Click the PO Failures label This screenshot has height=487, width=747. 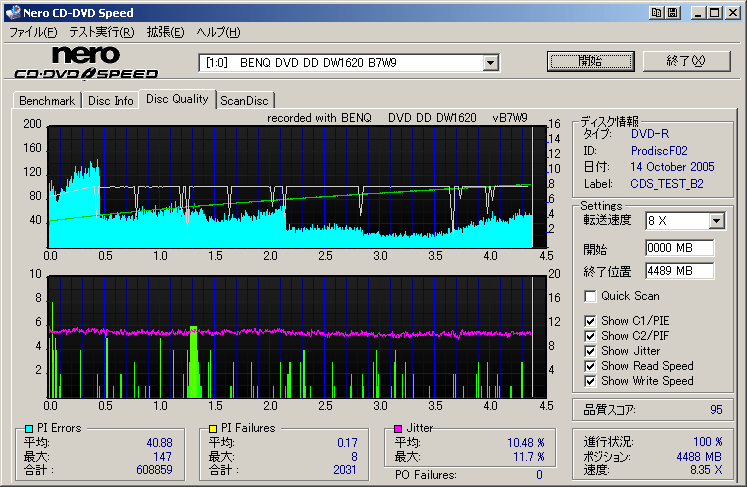click(x=426, y=475)
